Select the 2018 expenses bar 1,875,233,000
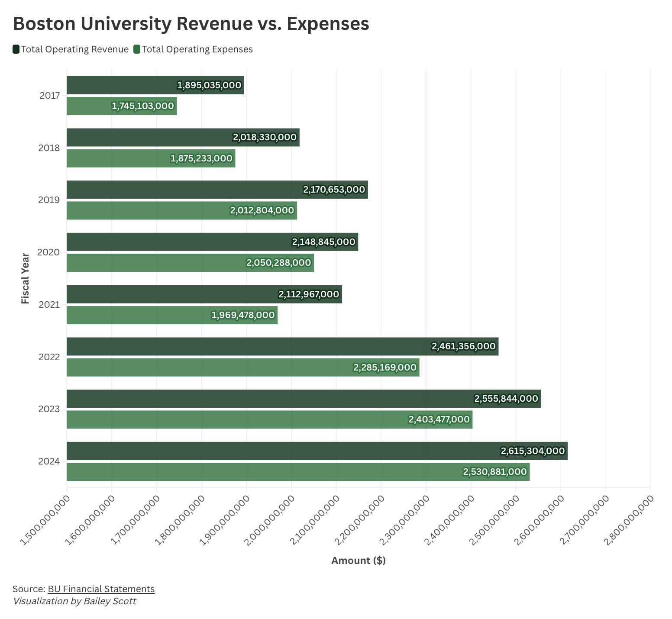Viewport: 672px width, 619px height. [x=151, y=158]
